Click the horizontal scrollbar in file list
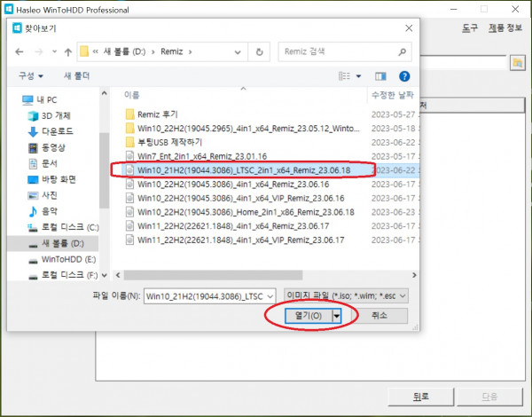This screenshot has height=417, width=532. [x=213, y=275]
